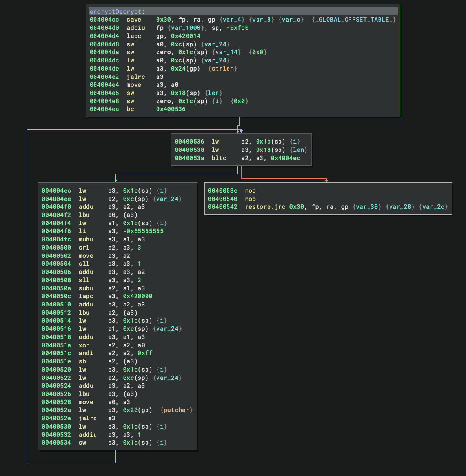The width and height of the screenshot is (466, 476).
Task: Select the muhu mnemonic
Action: click(86, 239)
